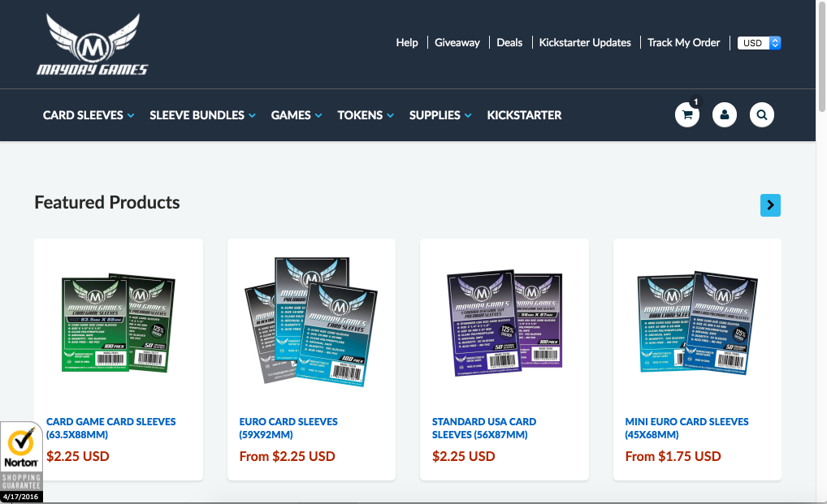Select the green Card Game sleeves image
This screenshot has width=827, height=504.
click(118, 323)
